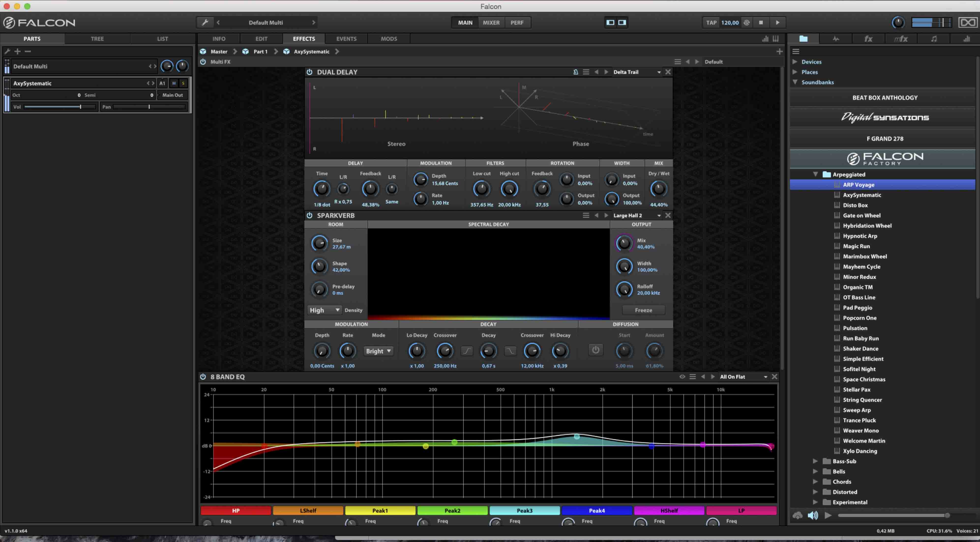Toggle 8 Band EQ power button

pos(203,377)
